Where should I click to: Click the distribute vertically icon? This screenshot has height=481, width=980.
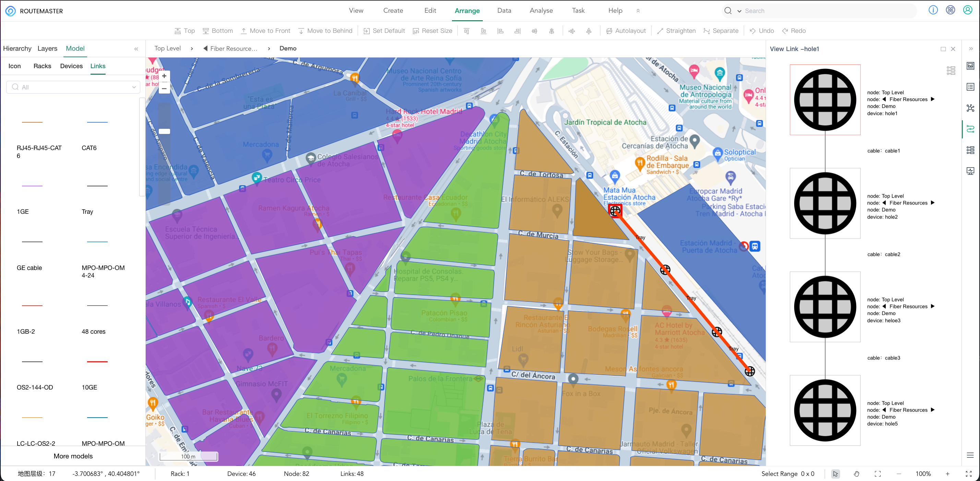point(588,31)
